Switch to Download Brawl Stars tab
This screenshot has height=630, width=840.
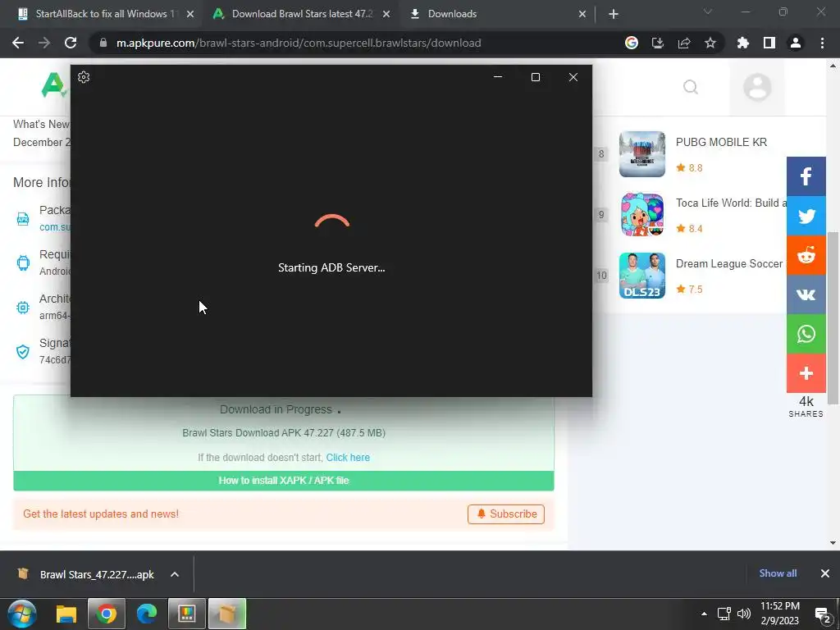(x=300, y=14)
